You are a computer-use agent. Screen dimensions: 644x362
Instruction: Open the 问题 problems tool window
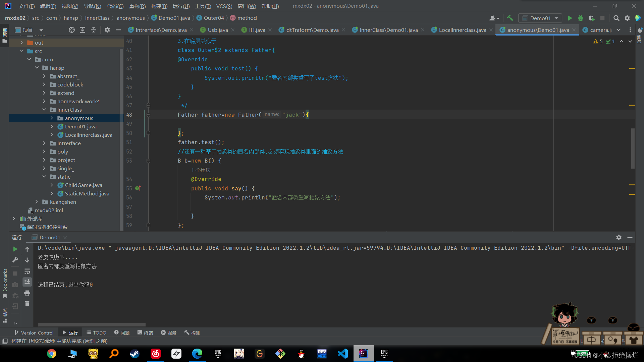pos(122,333)
